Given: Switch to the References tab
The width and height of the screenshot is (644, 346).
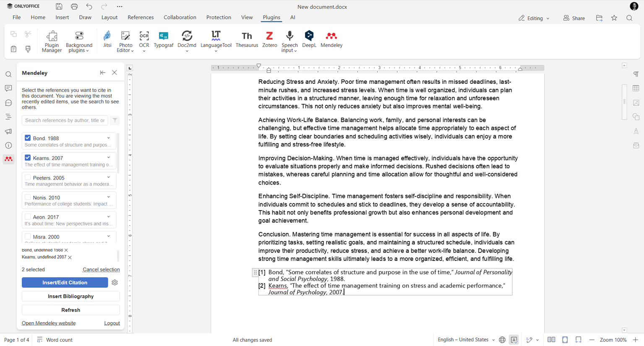Looking at the screenshot, I should [x=141, y=17].
